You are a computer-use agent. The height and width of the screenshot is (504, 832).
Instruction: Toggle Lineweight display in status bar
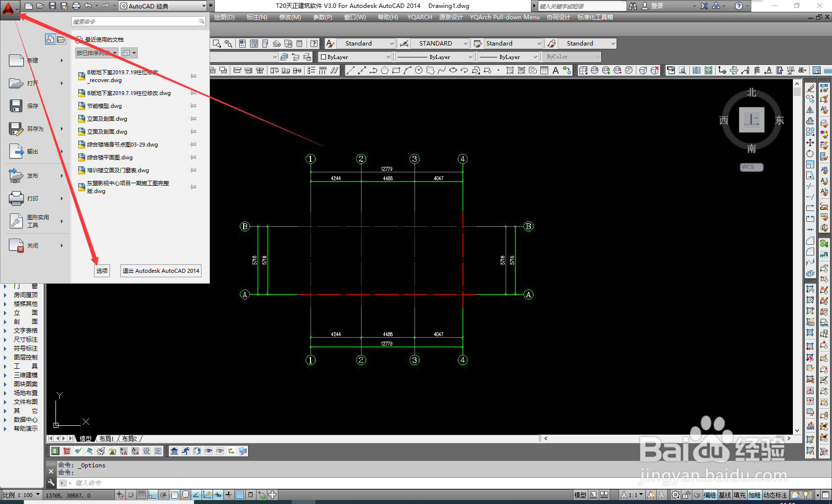click(229, 495)
